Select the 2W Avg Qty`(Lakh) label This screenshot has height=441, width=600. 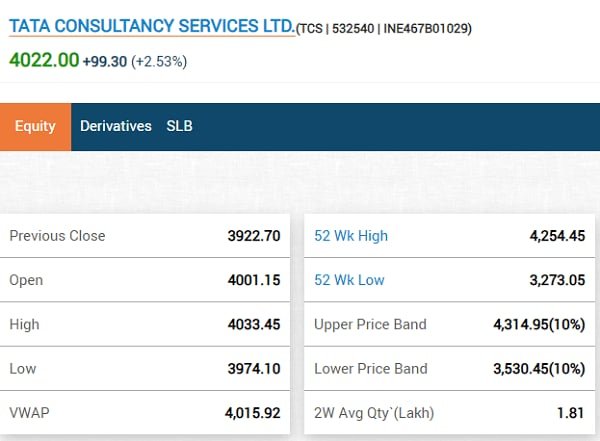coord(374,413)
